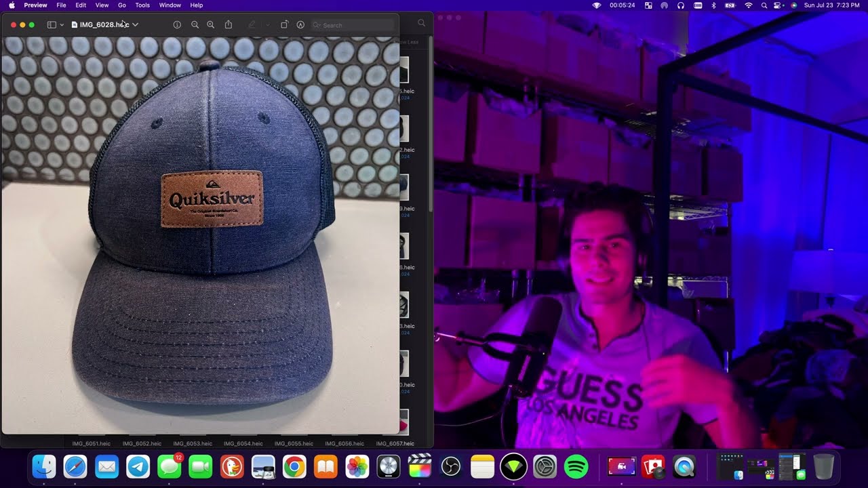This screenshot has height=488, width=868.
Task: Open Photos from the Dock
Action: pyautogui.click(x=357, y=466)
